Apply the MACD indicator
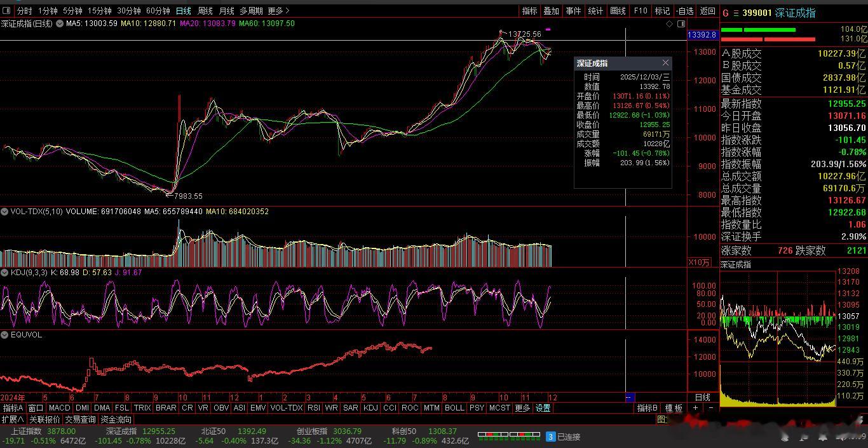 click(x=59, y=408)
